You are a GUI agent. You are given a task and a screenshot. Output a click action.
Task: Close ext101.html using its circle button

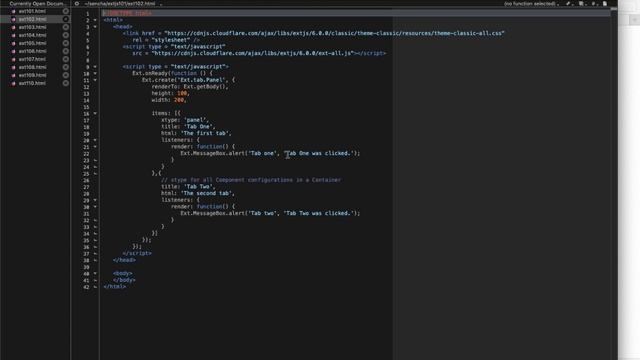(x=66, y=11)
